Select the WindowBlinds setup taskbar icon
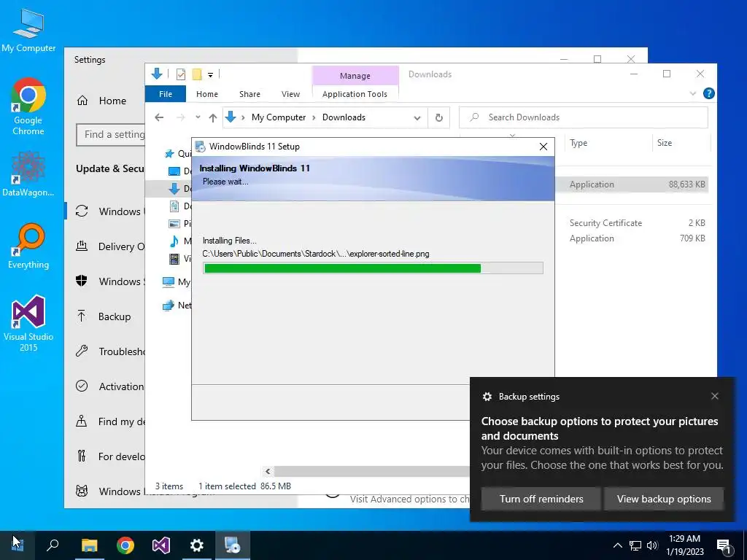Image resolution: width=747 pixels, height=560 pixels. (233, 545)
